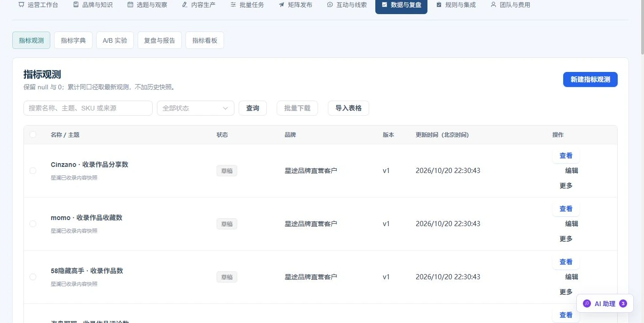
Task: Select the 指标观测 sub-tab
Action: point(31,40)
